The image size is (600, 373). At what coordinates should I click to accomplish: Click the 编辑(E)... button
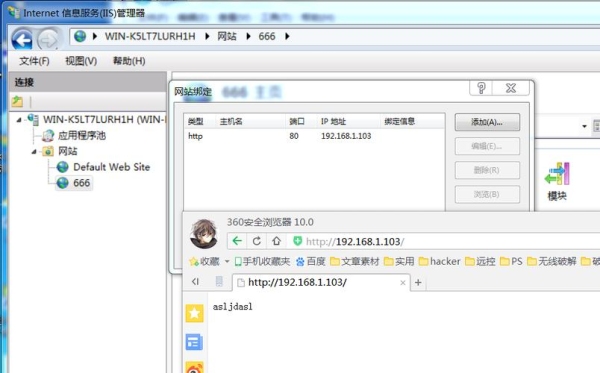click(x=487, y=146)
